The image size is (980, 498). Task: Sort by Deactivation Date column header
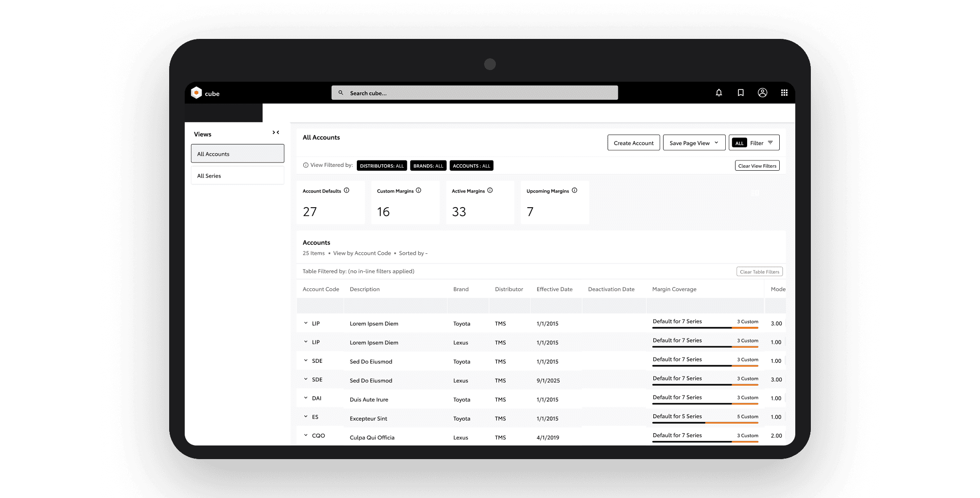tap(611, 289)
